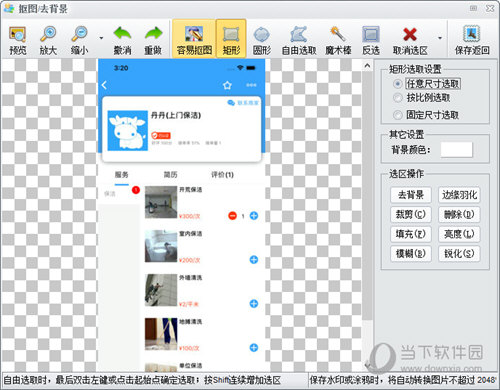Screen dimensions: 500x390
Task: Click the 填充(F) fill button
Action: 411,234
